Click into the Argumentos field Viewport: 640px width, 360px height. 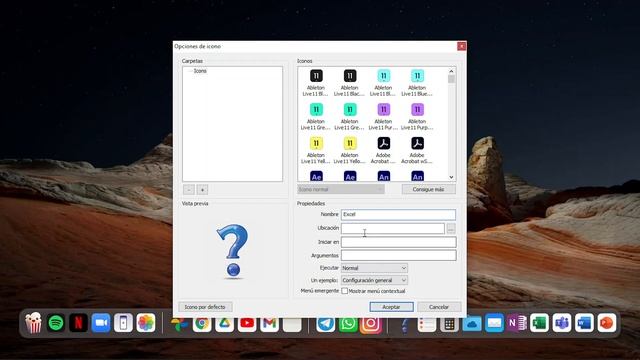(398, 256)
